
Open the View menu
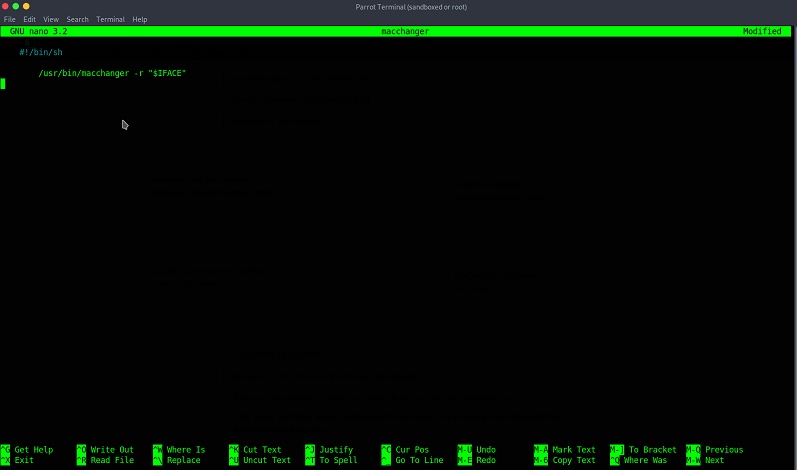51,19
